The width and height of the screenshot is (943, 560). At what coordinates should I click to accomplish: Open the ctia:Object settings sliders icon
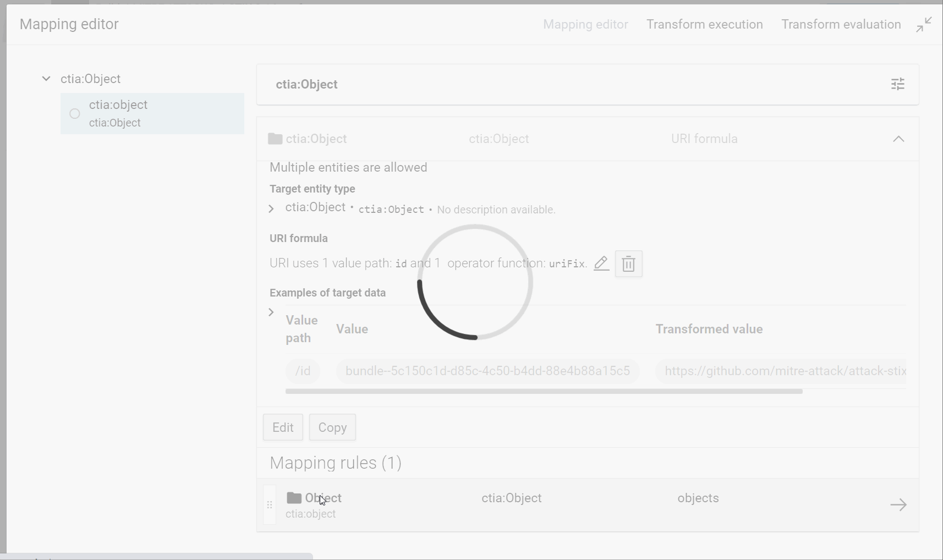point(897,84)
